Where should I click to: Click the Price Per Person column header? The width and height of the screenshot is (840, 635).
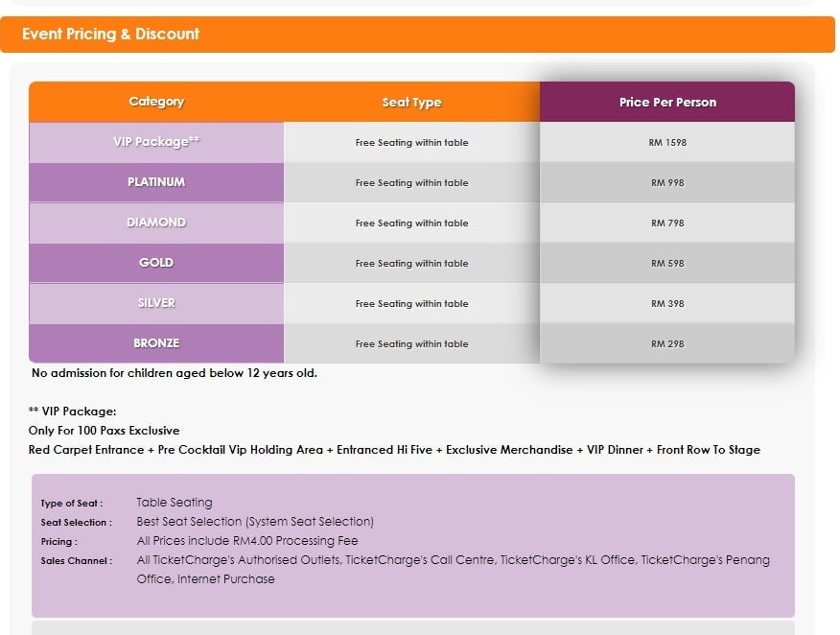coord(667,103)
